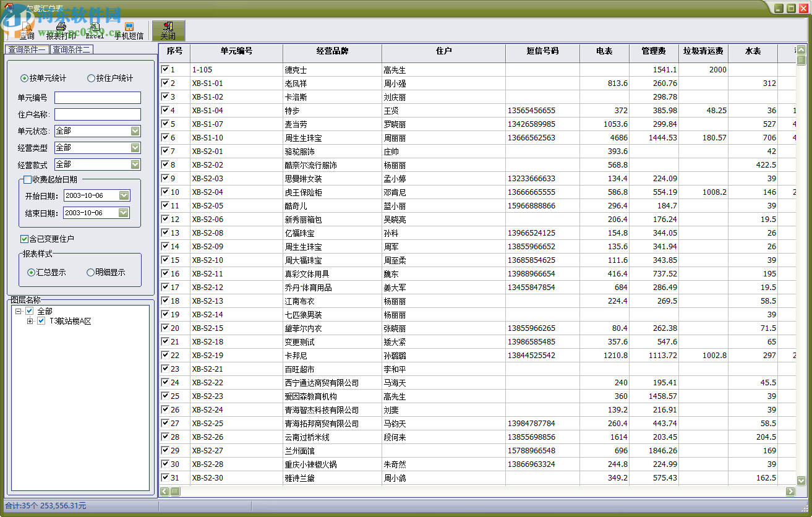Click the 虎王保险柜 brand cell

pos(333,192)
